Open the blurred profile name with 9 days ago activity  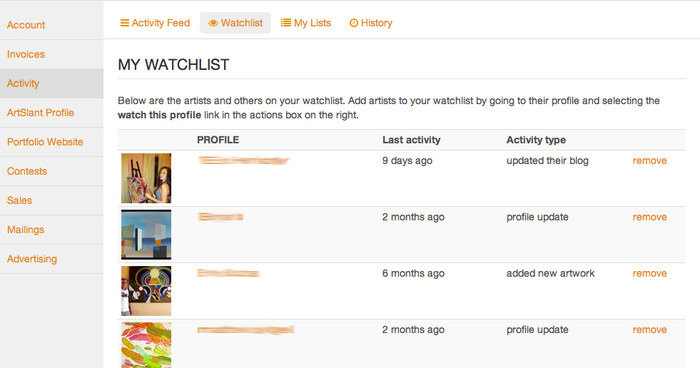click(243, 160)
